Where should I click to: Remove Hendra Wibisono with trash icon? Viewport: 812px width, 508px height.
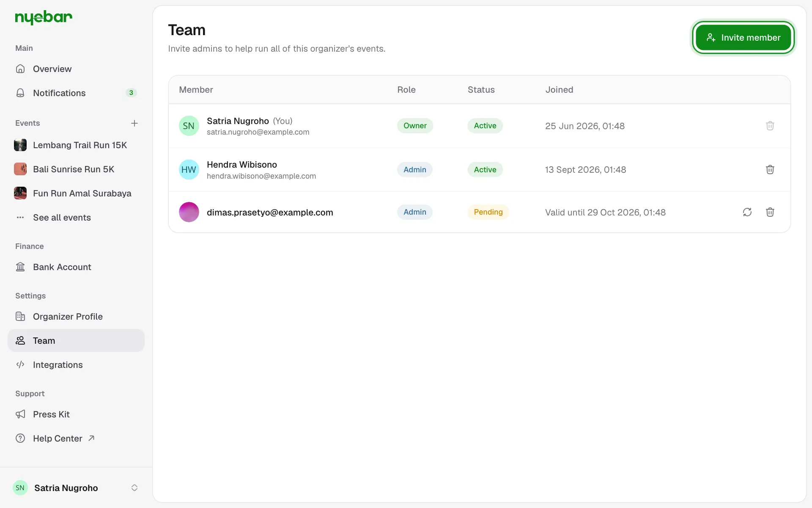tap(770, 170)
